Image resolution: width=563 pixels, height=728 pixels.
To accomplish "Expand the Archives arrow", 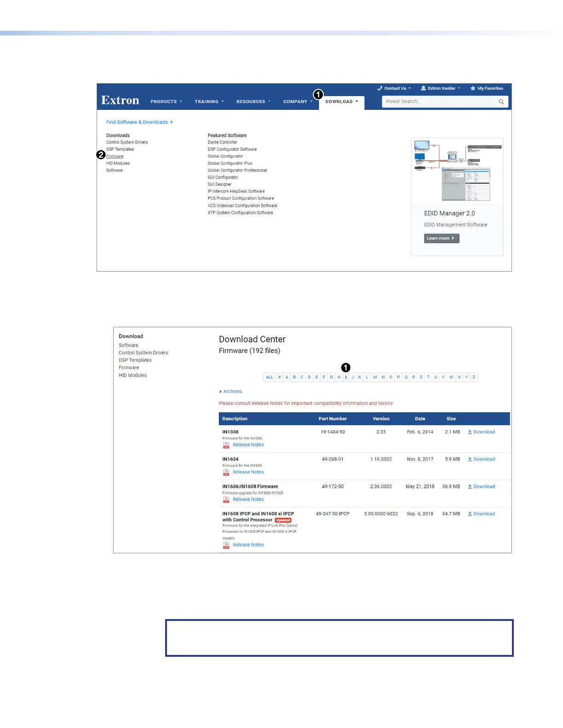I will pyautogui.click(x=220, y=392).
